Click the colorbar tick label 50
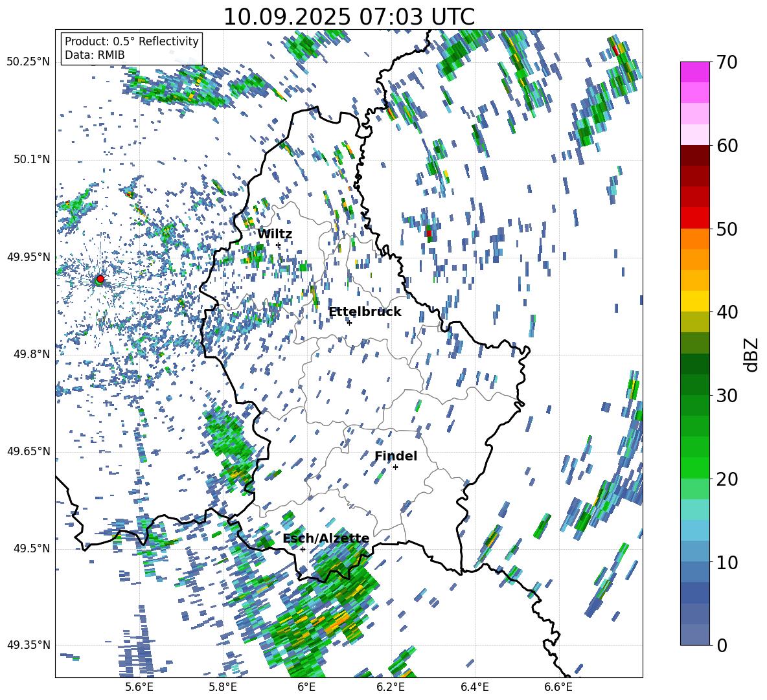This screenshot has width=767, height=700. coord(727,229)
